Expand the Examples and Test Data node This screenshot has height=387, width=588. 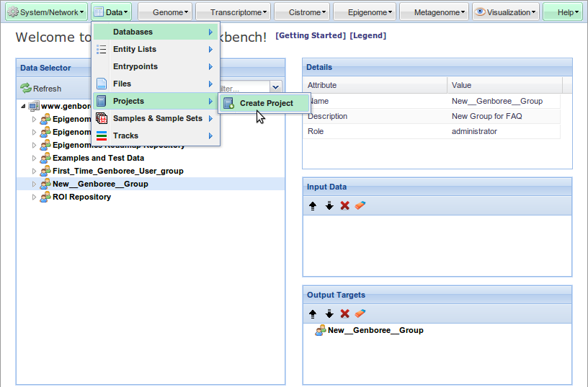click(x=33, y=159)
